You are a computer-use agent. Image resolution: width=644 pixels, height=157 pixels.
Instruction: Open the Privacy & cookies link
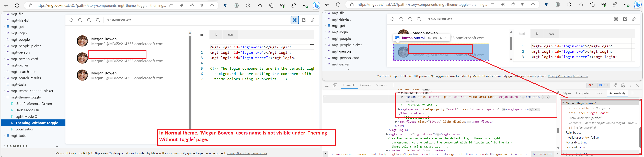point(238,153)
